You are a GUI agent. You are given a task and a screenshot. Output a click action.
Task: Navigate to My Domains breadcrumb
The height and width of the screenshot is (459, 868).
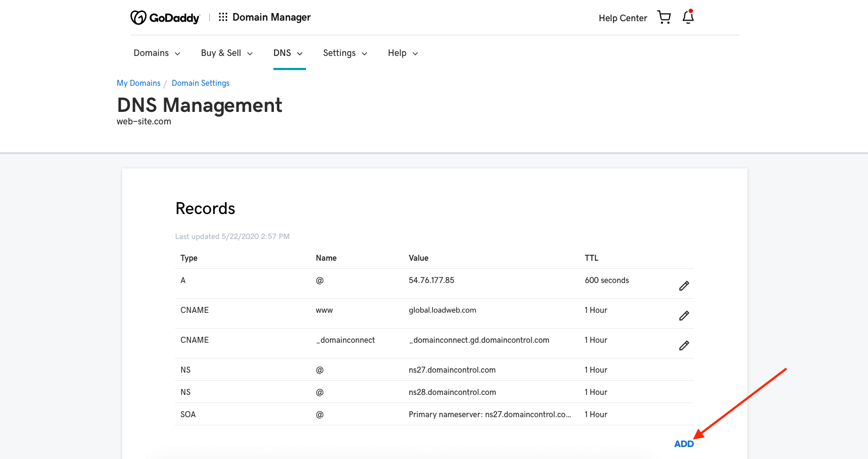pyautogui.click(x=139, y=83)
